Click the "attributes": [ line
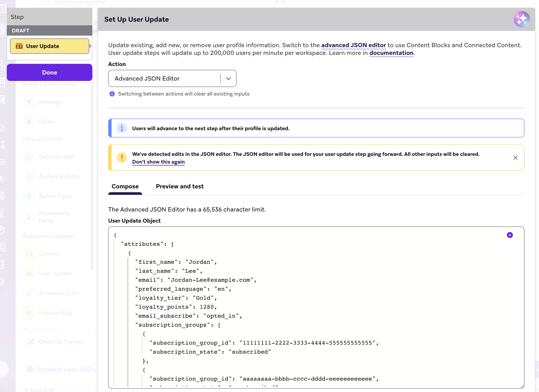Viewport: 539px width, 392px height. (147, 244)
